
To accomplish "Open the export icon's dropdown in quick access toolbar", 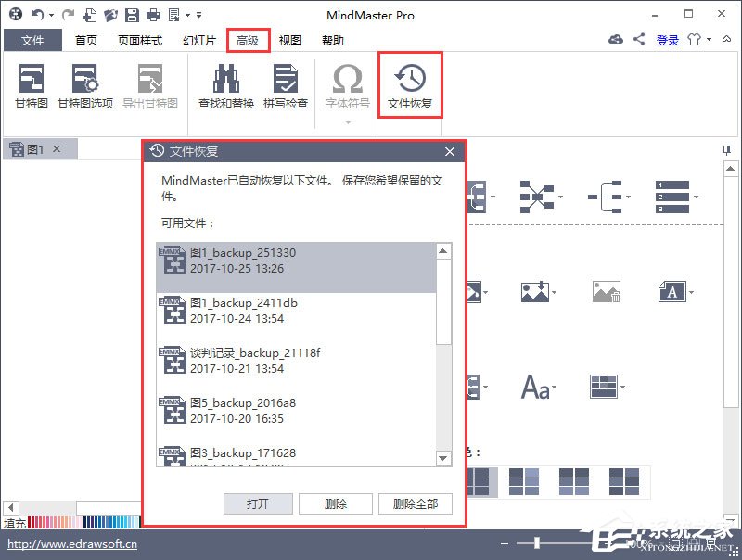I will pos(186,14).
